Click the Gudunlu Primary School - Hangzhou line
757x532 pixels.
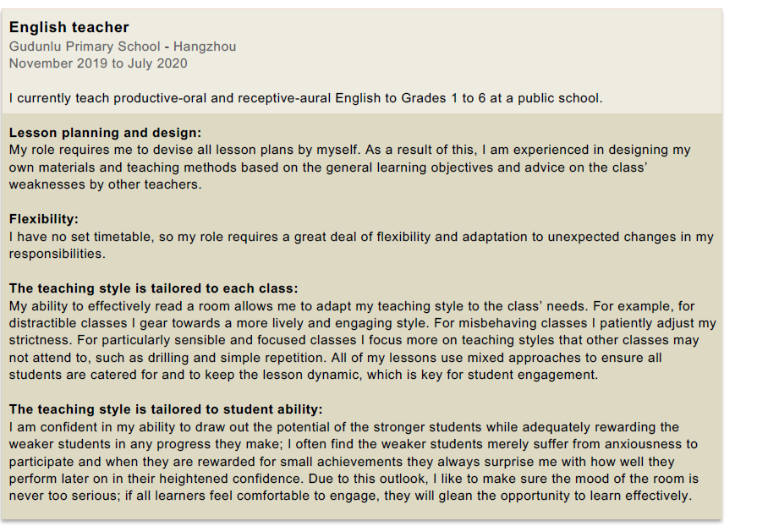(x=123, y=47)
